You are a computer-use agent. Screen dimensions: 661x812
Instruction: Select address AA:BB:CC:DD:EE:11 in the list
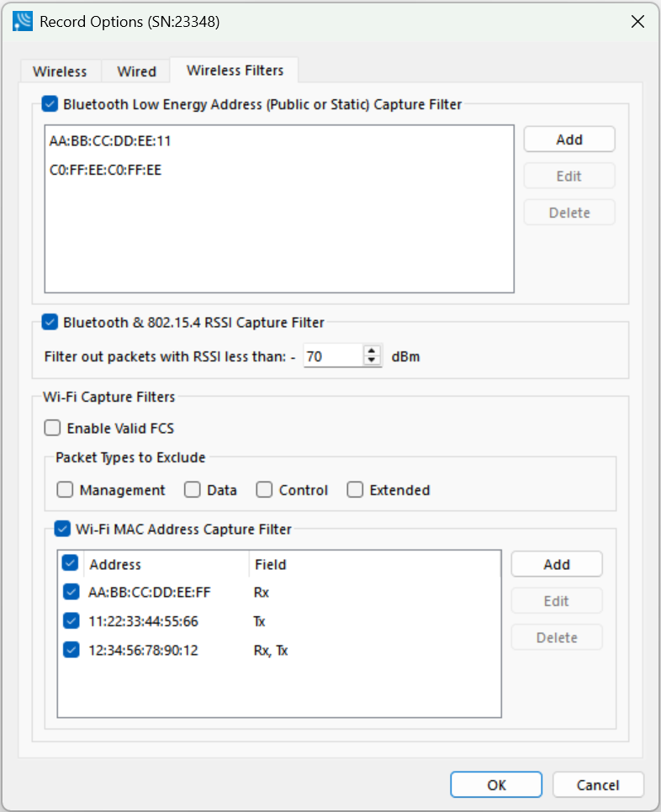coord(110,141)
